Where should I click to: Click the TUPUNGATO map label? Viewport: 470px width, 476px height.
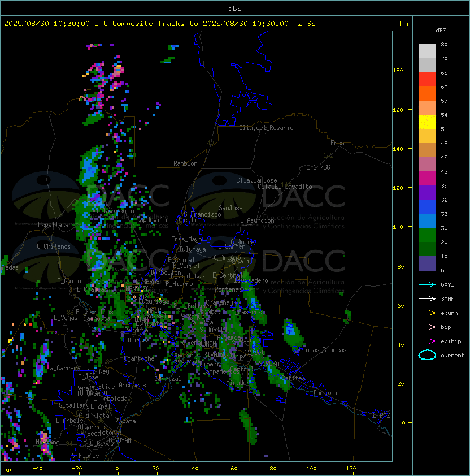point(92,393)
